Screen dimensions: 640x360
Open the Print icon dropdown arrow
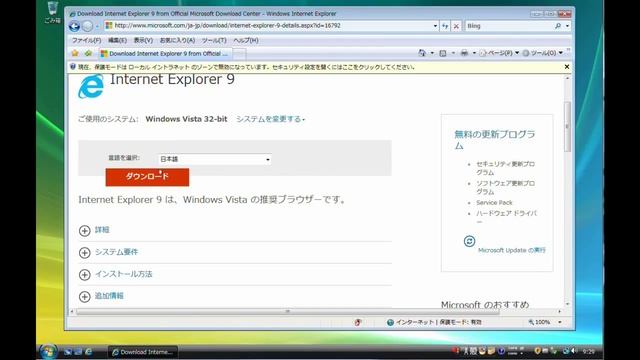tap(474, 53)
